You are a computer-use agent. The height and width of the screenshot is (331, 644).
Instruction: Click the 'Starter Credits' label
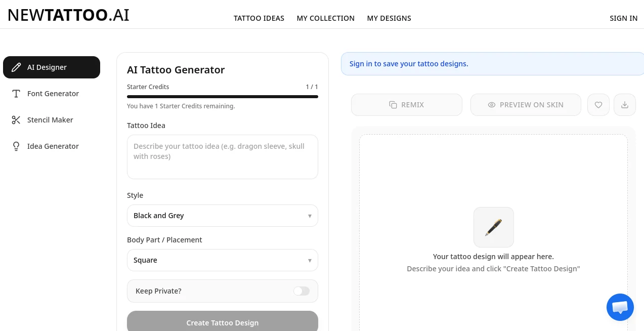pos(148,87)
